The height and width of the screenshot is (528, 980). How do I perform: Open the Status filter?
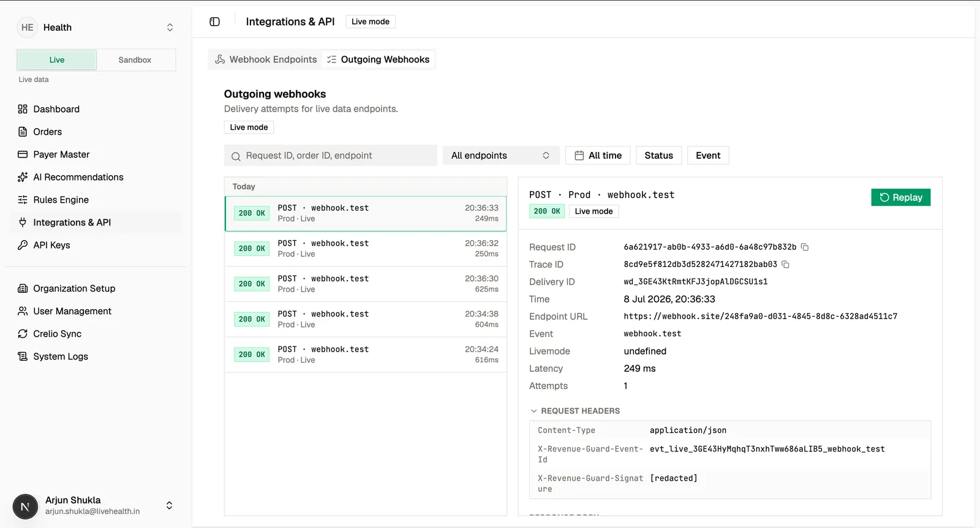coord(658,156)
